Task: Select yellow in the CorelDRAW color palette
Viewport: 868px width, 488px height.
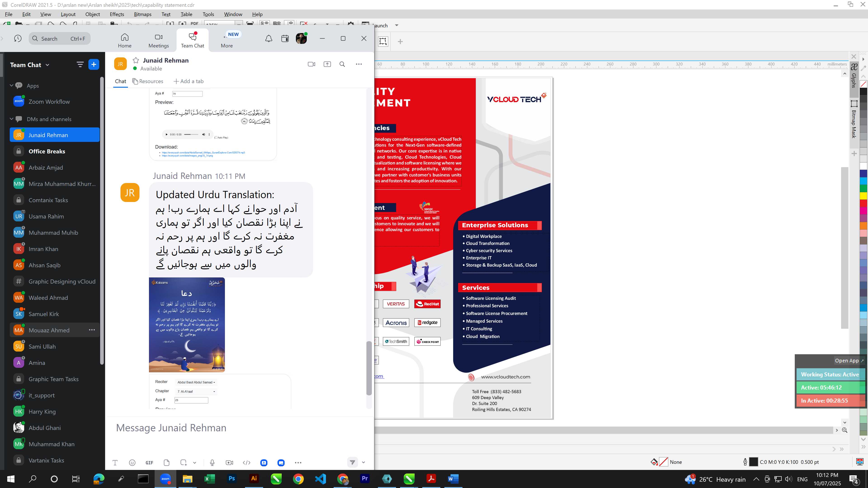Action: coord(864,196)
